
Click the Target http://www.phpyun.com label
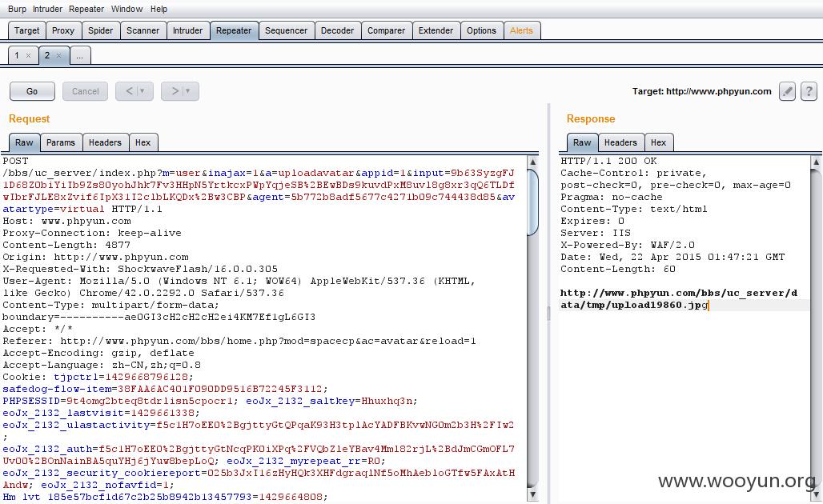coord(702,91)
